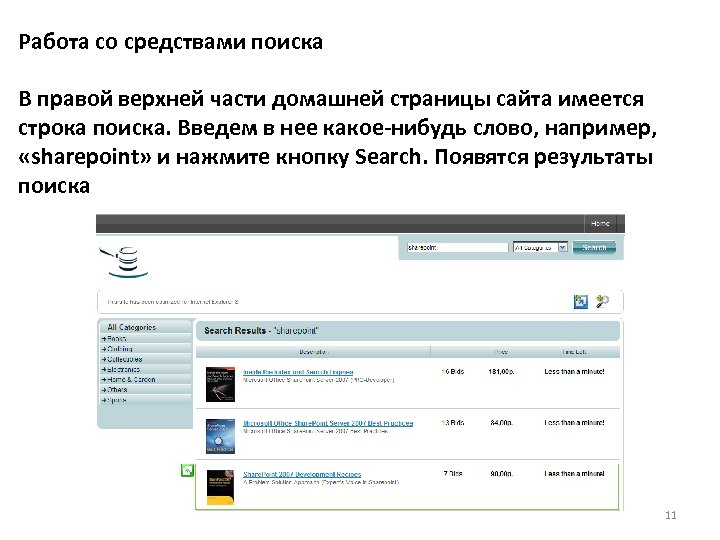
Task: Select the All Categories sidebar header
Action: coord(145,327)
